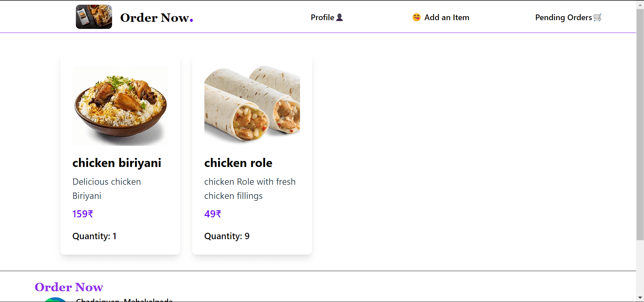The width and height of the screenshot is (644, 302).
Task: Click the 49₹ price on chicken role card
Action: point(213,214)
